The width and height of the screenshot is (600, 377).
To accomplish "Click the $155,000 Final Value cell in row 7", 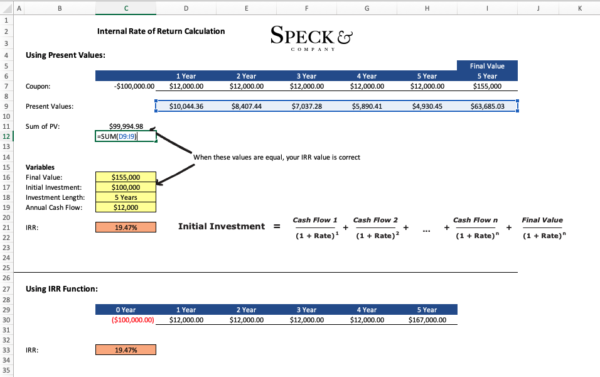I will [x=487, y=86].
